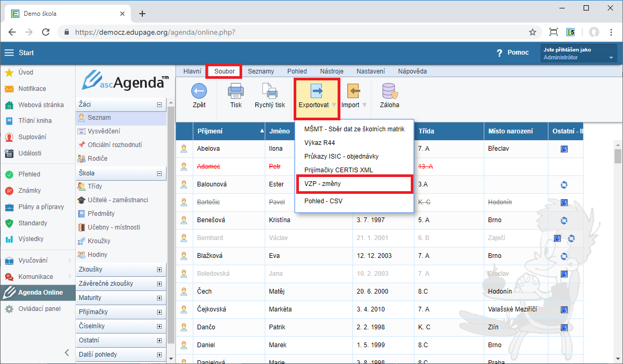The image size is (623, 364).
Task: Open the Nastavení tab
Action: pos(371,71)
